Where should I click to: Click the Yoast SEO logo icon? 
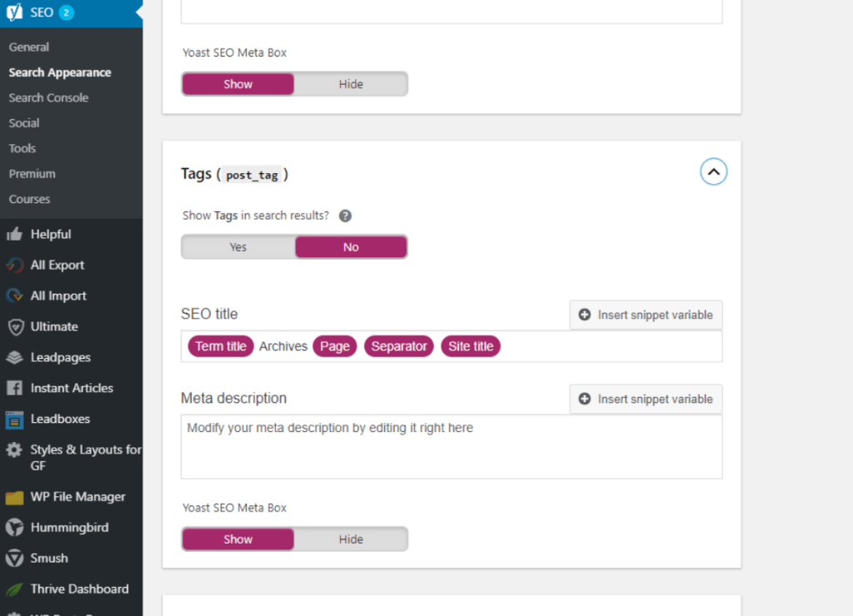click(x=14, y=12)
